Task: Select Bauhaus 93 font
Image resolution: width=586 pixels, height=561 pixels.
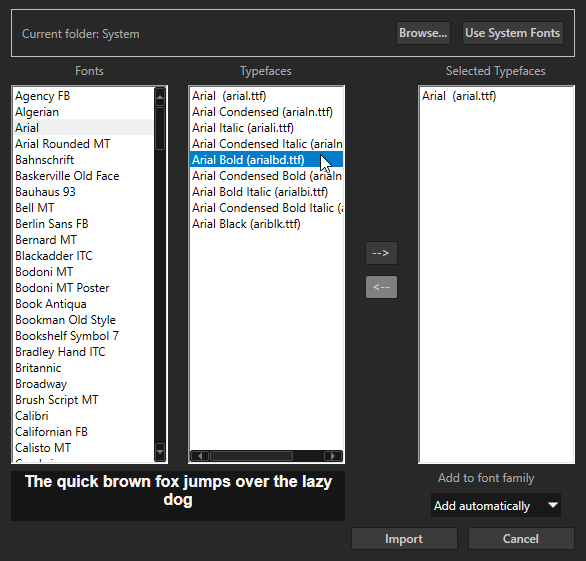Action: pyautogui.click(x=83, y=192)
